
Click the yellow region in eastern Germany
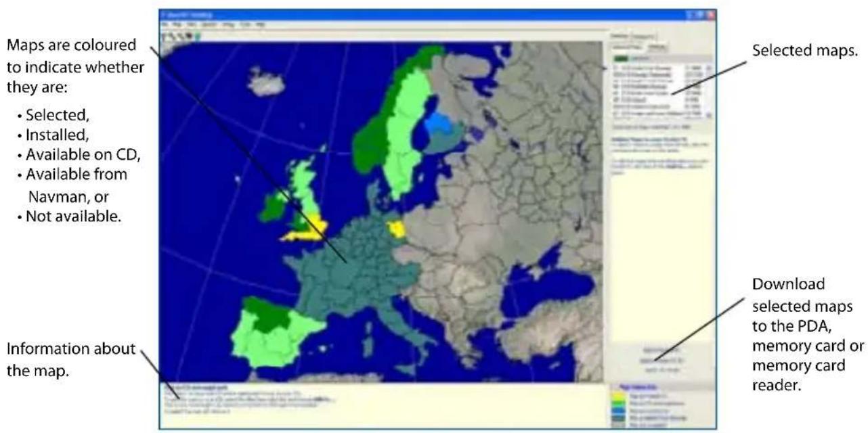pyautogui.click(x=397, y=229)
